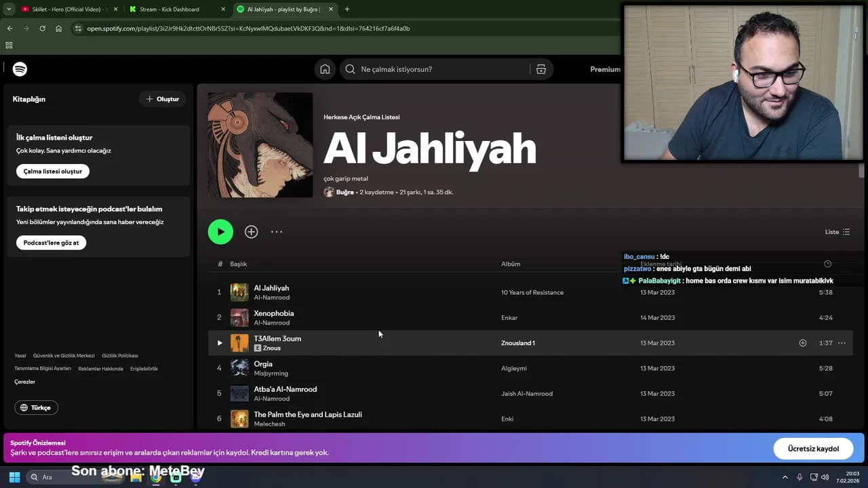Open the Xenophobia song title

(274, 313)
